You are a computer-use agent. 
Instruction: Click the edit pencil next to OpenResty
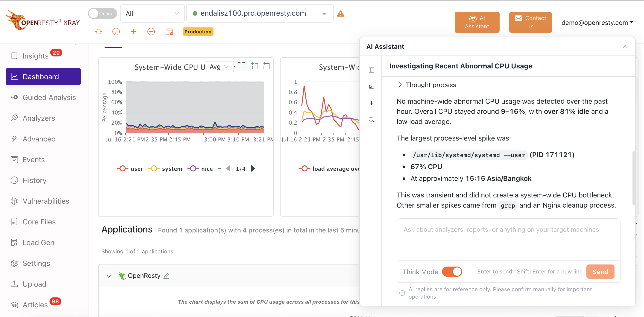tap(167, 276)
